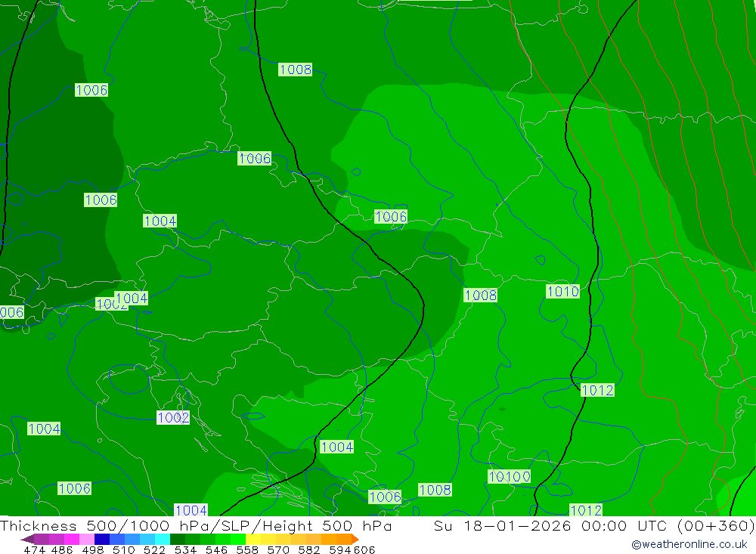
Task: Click the weatheronline.co.uk copyright link
Action: pyautogui.click(x=689, y=544)
